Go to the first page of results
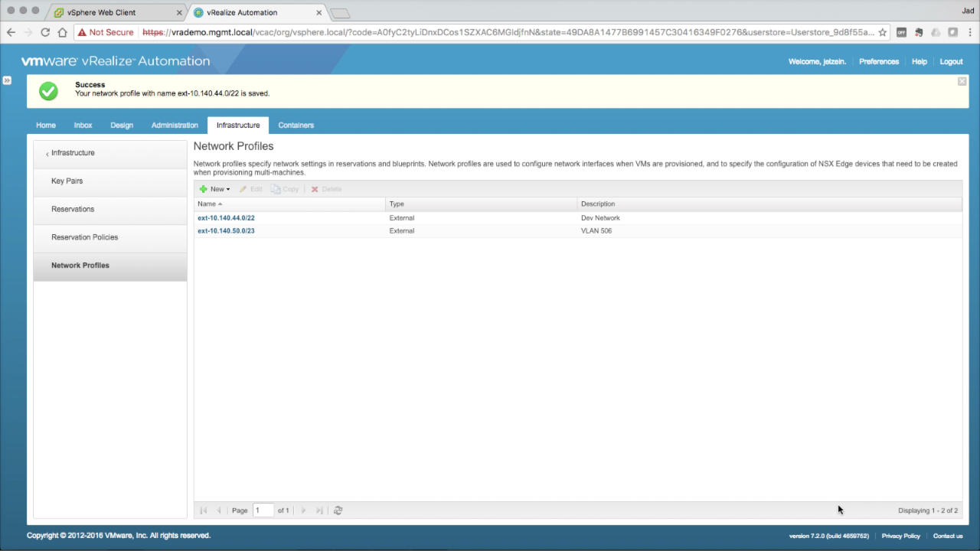Image resolution: width=980 pixels, height=551 pixels. click(204, 510)
